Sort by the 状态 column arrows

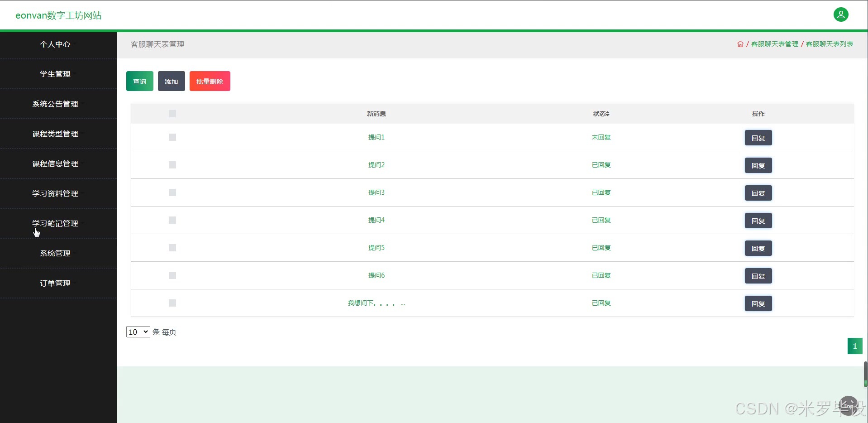[x=608, y=114]
